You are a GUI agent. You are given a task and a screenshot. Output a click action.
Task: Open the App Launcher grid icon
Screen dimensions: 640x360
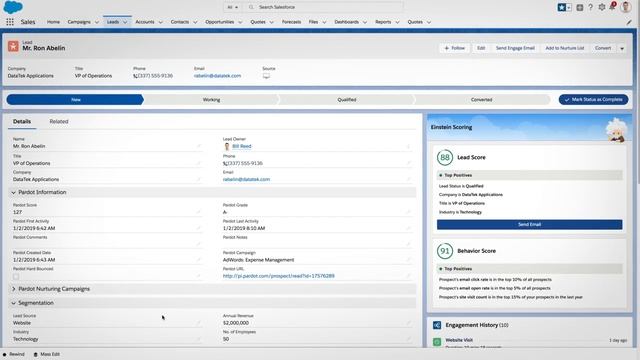pos(10,22)
